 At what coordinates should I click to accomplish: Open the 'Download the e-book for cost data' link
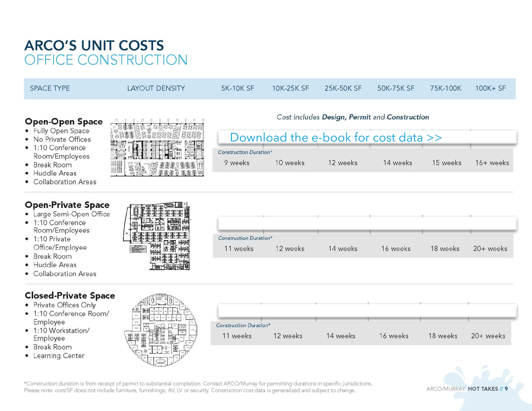click(336, 137)
